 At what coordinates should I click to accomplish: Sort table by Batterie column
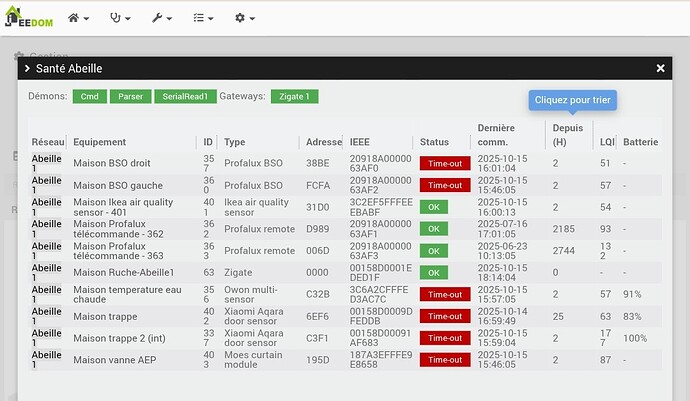(641, 142)
